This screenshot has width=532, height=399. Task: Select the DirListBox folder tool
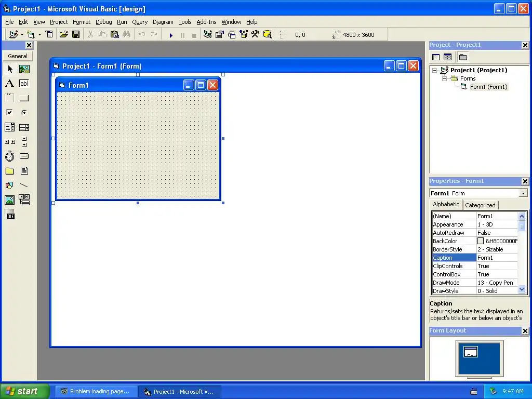[x=10, y=171]
